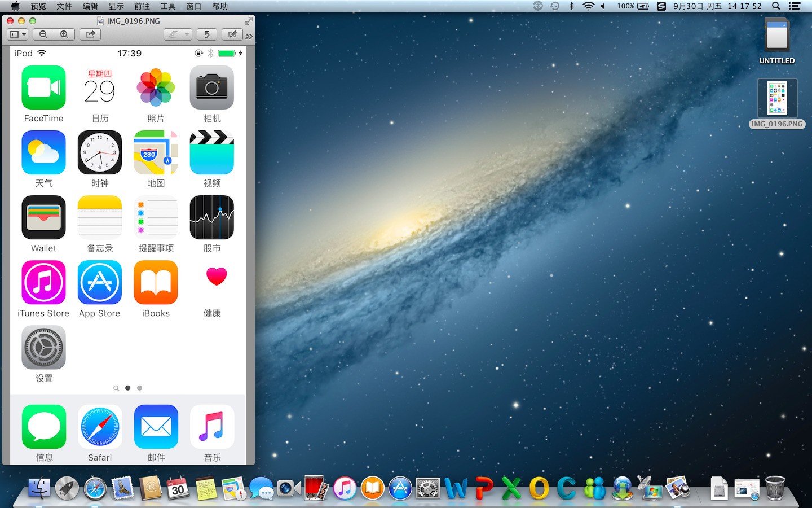Viewport: 812px width, 508px height.
Task: Click the 9月30日 周五 date and time in menu bar
Action: click(x=717, y=6)
